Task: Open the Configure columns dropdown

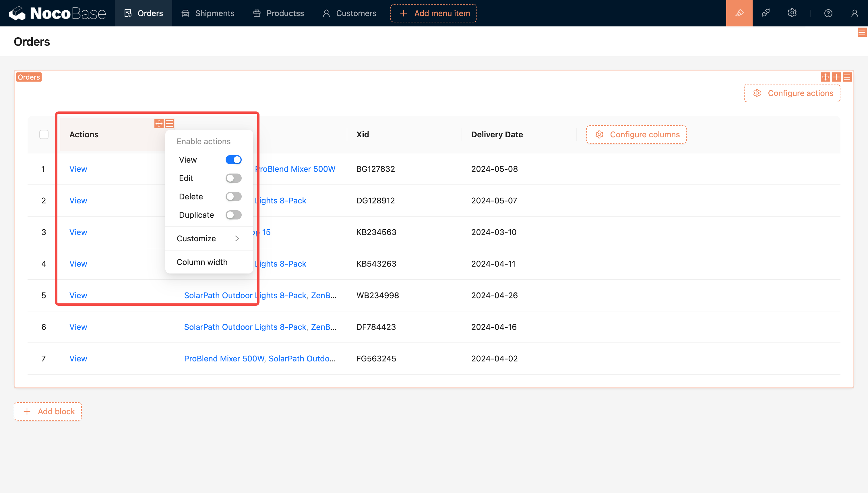Action: click(x=636, y=134)
